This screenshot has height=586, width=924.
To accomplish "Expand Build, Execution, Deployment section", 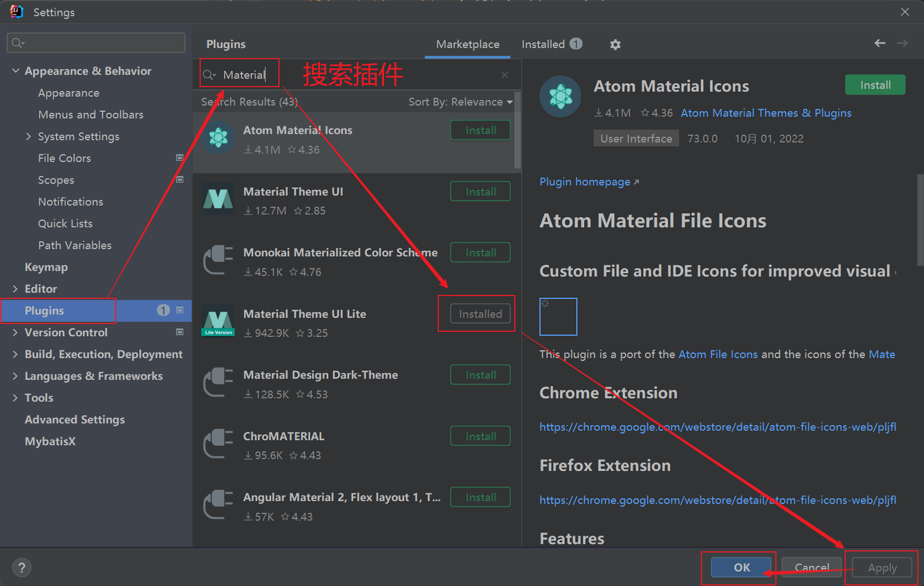I will (15, 354).
